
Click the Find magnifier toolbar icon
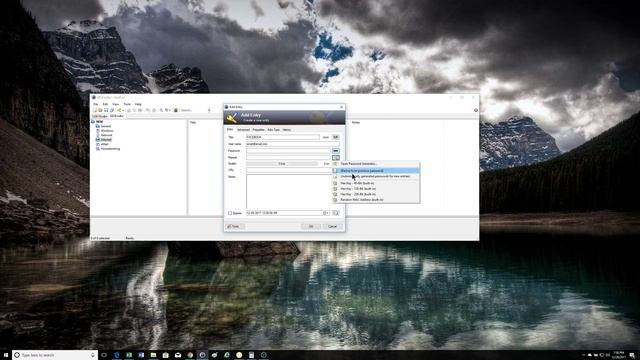[161, 110]
